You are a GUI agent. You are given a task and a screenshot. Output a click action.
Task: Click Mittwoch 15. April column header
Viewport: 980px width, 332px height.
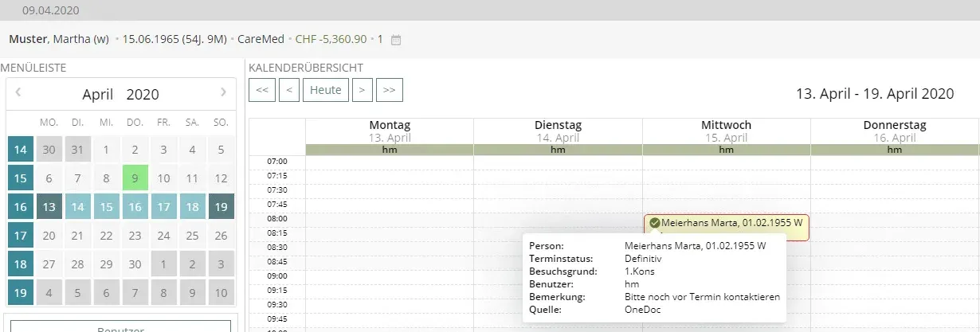point(726,131)
